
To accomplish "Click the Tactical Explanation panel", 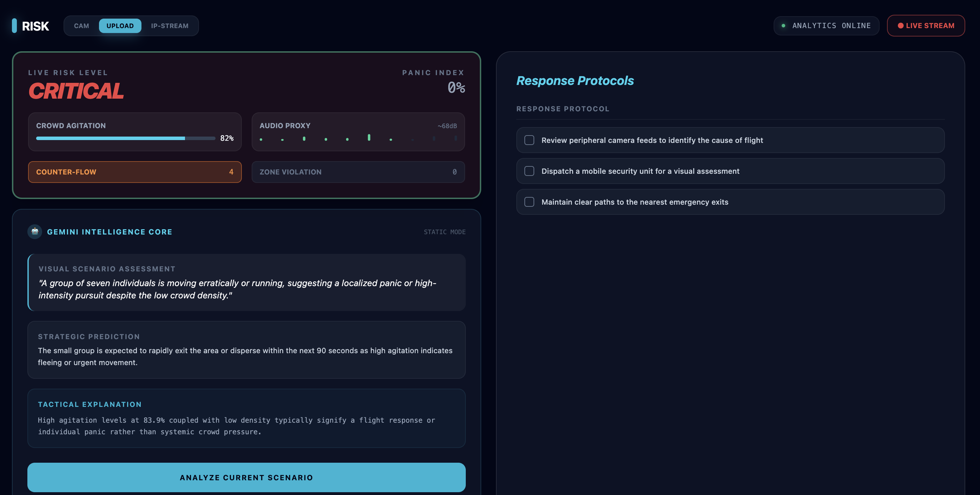I will pos(246,418).
